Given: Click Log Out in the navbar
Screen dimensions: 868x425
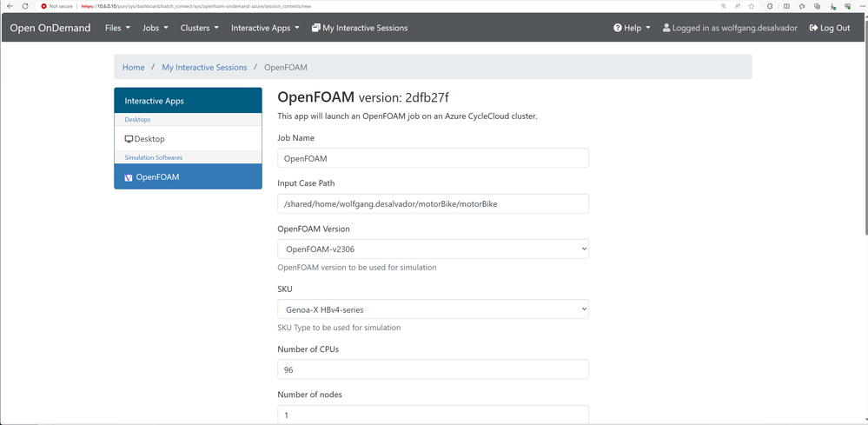Looking at the screenshot, I should (x=830, y=28).
